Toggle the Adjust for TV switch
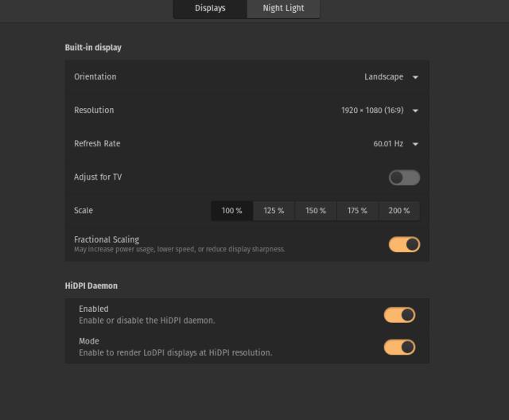 (x=404, y=177)
